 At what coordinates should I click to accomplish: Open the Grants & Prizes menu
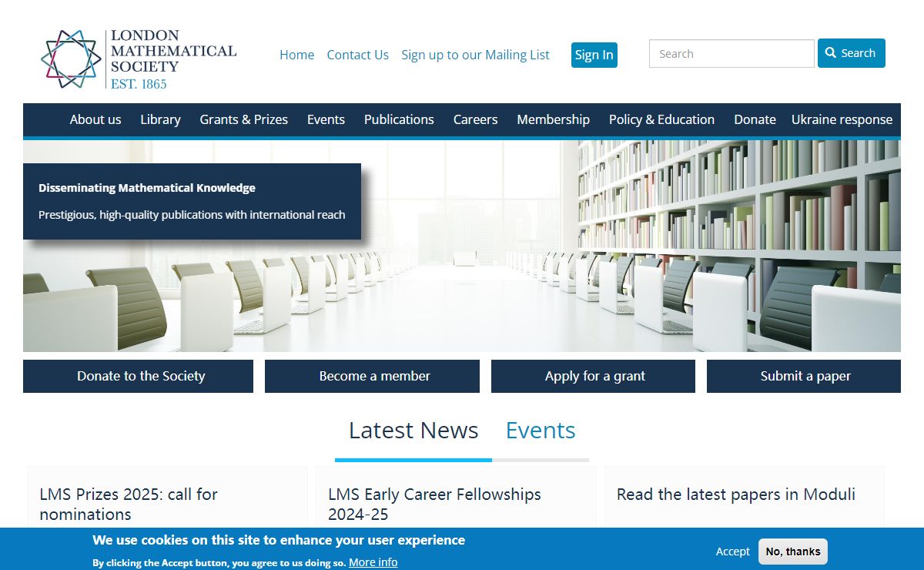pyautogui.click(x=243, y=119)
